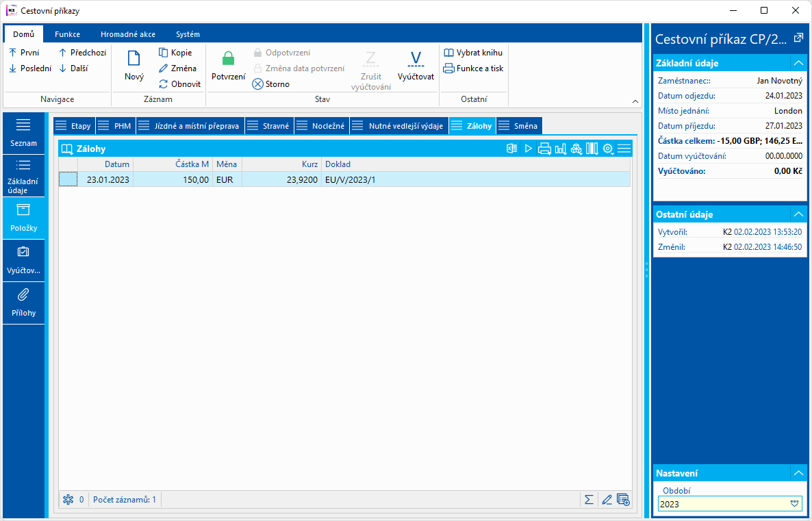Click Kopie to copy the record
Image resolution: width=812 pixels, height=521 pixels.
click(x=175, y=52)
